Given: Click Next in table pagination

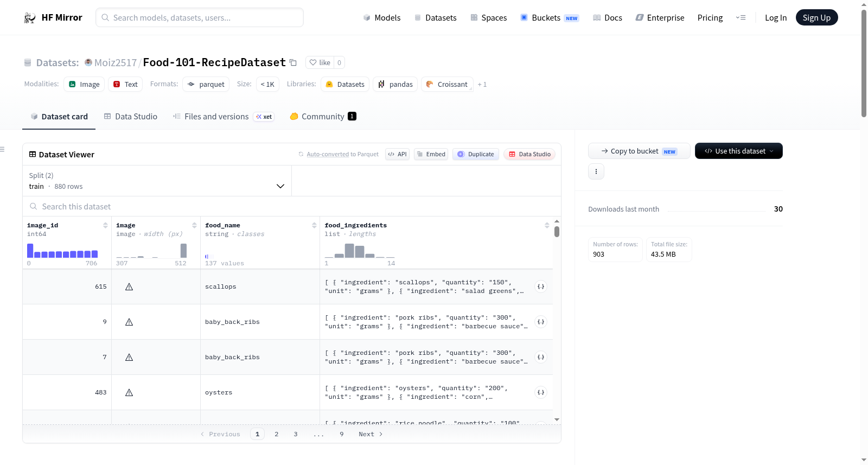Looking at the screenshot, I should 371,434.
